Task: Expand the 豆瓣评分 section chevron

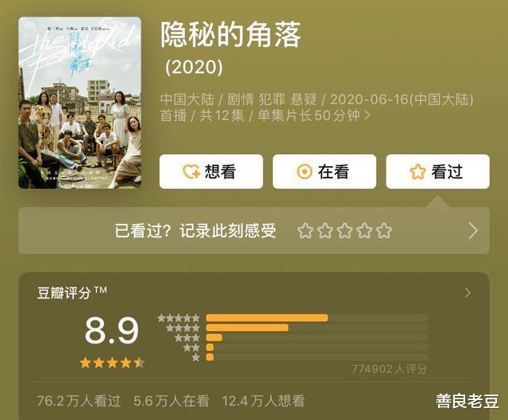Action: (468, 293)
